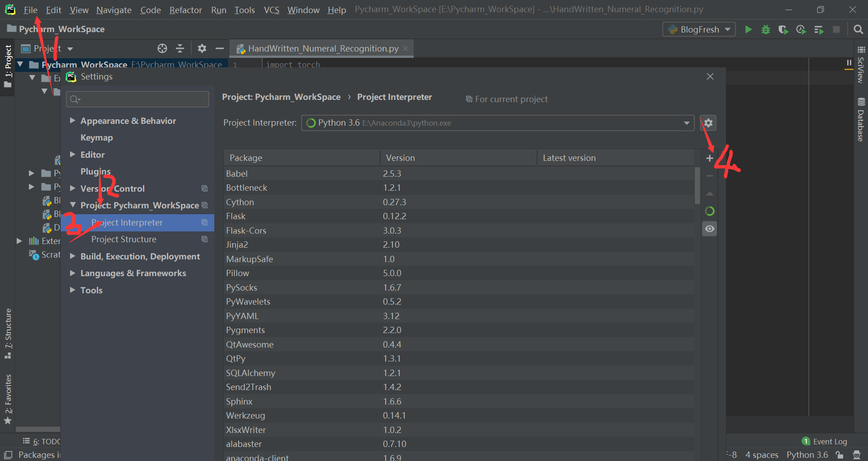Viewport: 868px width, 461px height.
Task: Expand Languages & Frameworks section
Action: tap(72, 273)
